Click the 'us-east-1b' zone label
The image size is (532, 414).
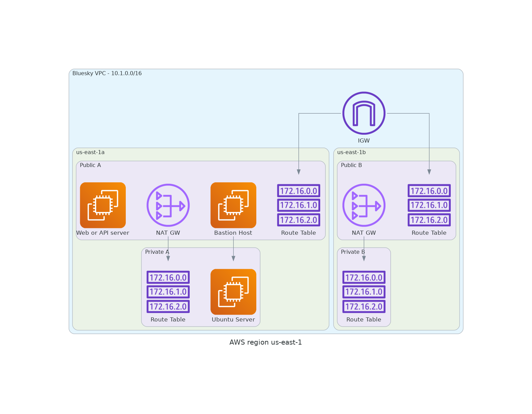(x=351, y=152)
